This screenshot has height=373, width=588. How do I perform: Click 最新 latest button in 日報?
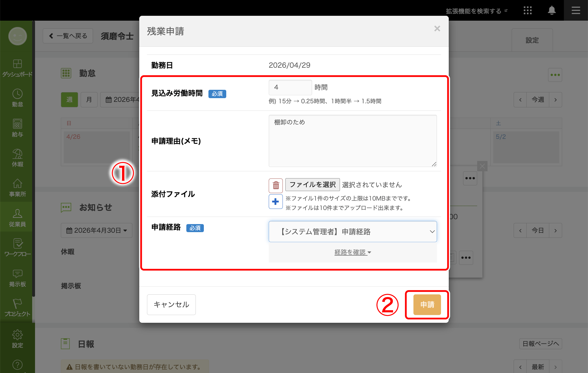(x=537, y=367)
